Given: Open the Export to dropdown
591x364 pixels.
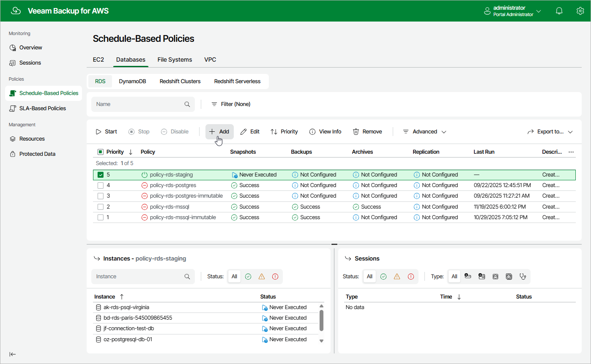Looking at the screenshot, I should pos(550,132).
